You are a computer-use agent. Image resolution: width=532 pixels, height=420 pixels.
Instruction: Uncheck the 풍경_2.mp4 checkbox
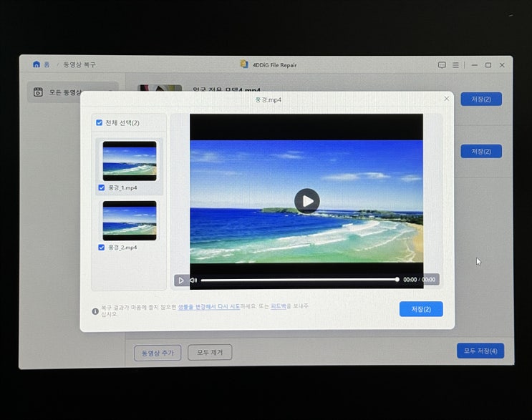pos(101,248)
